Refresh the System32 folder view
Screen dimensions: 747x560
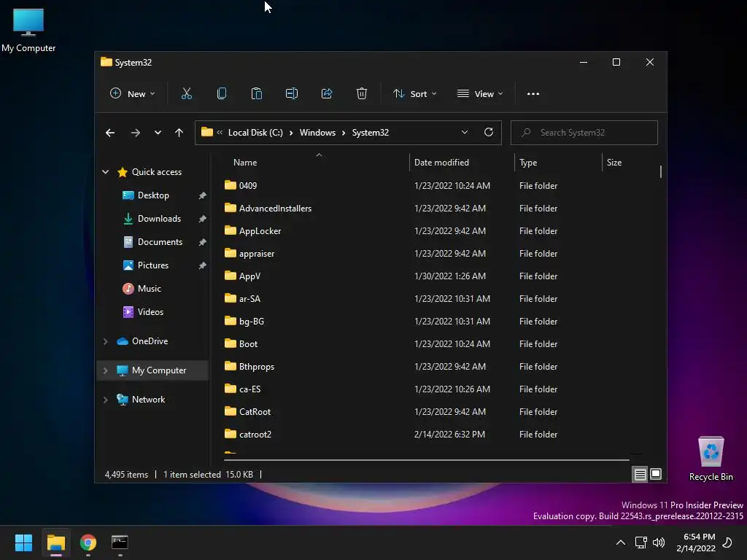pos(489,133)
